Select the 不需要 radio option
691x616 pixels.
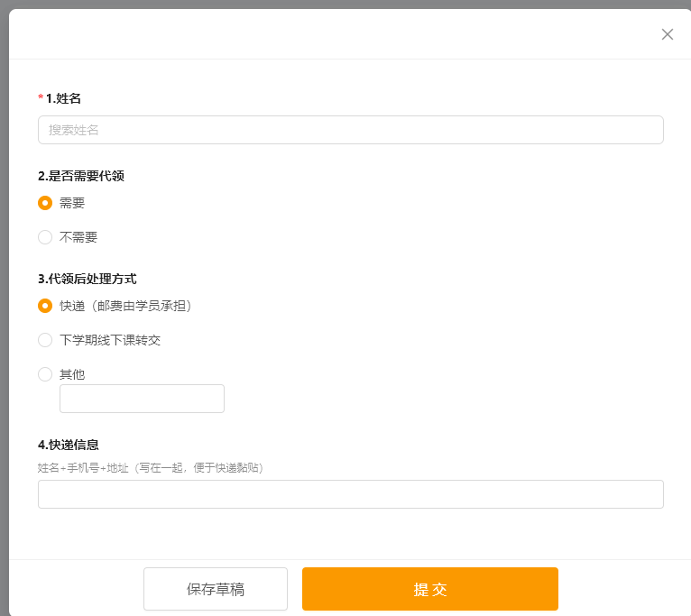click(x=45, y=237)
